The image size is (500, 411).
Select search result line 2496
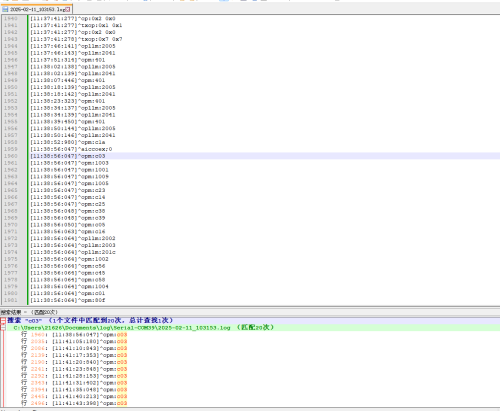click(74, 403)
